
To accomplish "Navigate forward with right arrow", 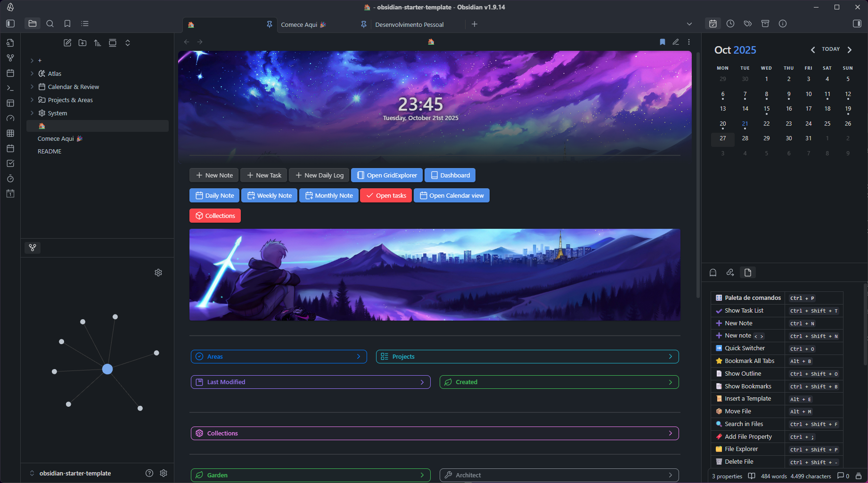I will [x=200, y=42].
